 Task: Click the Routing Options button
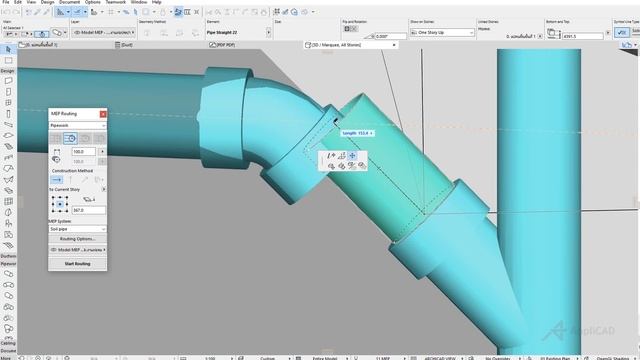[78, 239]
